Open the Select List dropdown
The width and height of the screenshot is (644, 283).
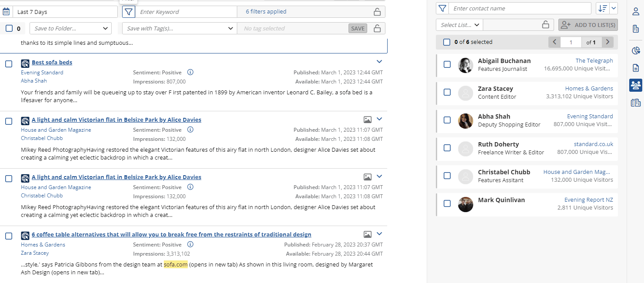(x=459, y=25)
